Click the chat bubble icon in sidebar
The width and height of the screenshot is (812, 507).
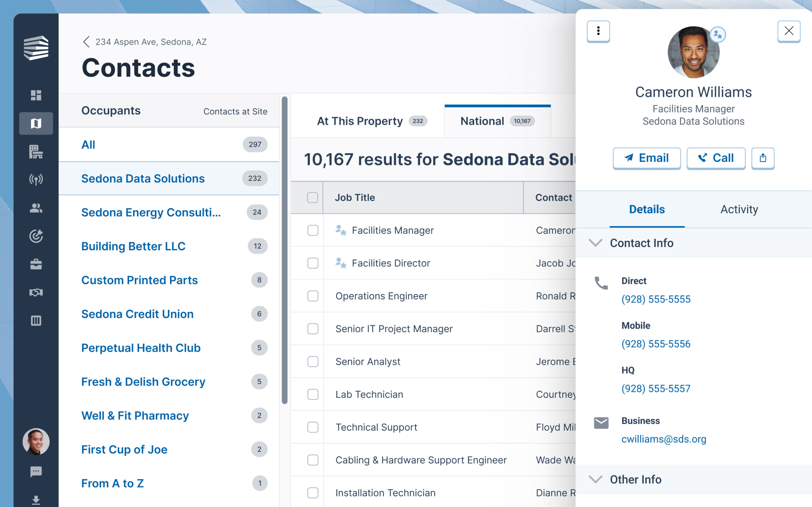[36, 472]
